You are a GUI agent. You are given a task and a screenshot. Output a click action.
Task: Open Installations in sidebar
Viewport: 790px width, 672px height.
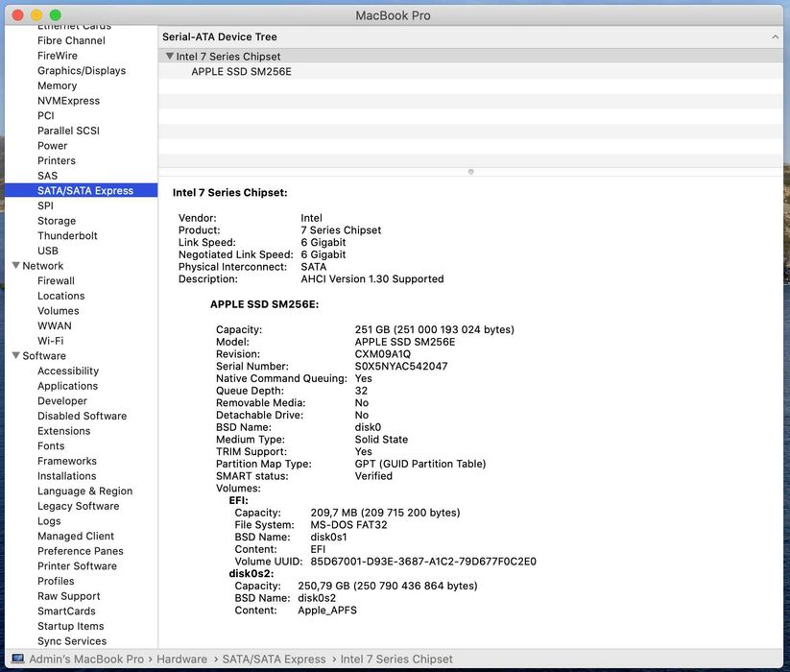pos(66,476)
